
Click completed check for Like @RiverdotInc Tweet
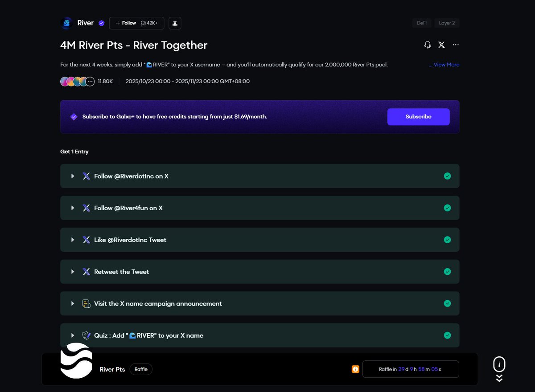point(447,240)
